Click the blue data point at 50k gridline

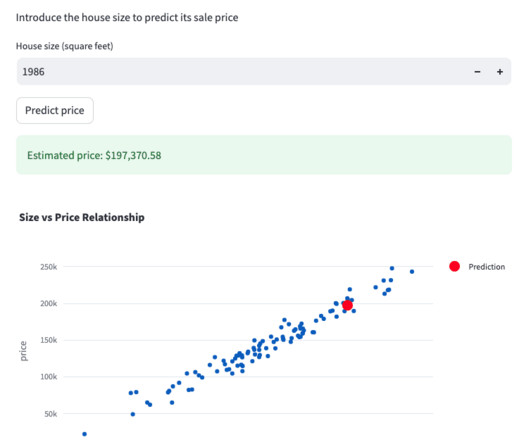coord(133,414)
